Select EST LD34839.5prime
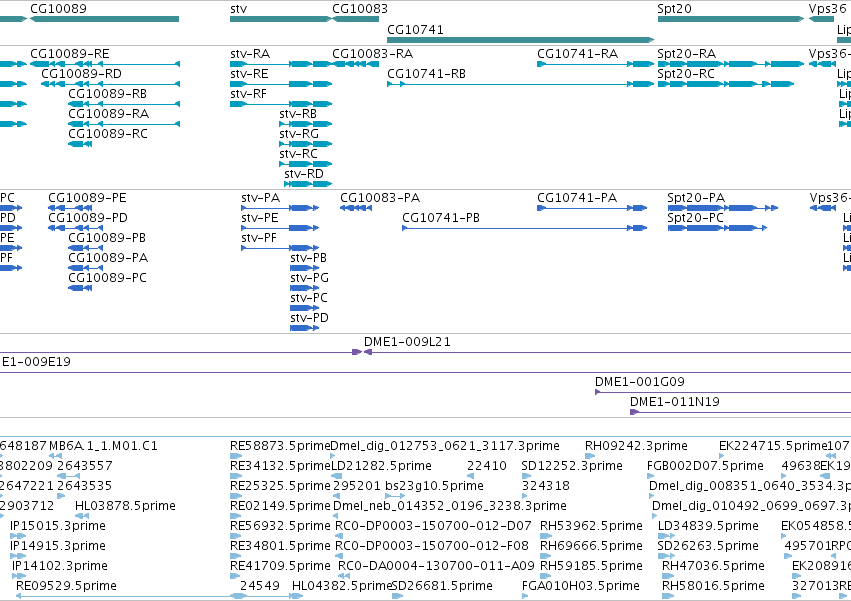851x601 pixels. click(x=708, y=527)
